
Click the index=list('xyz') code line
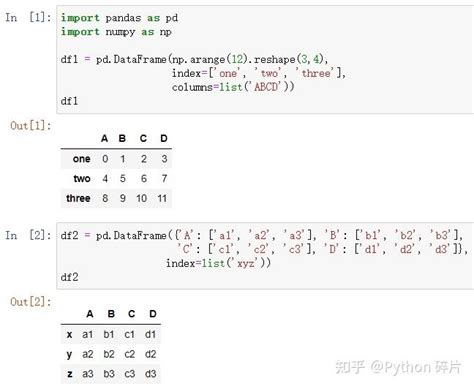218,263
